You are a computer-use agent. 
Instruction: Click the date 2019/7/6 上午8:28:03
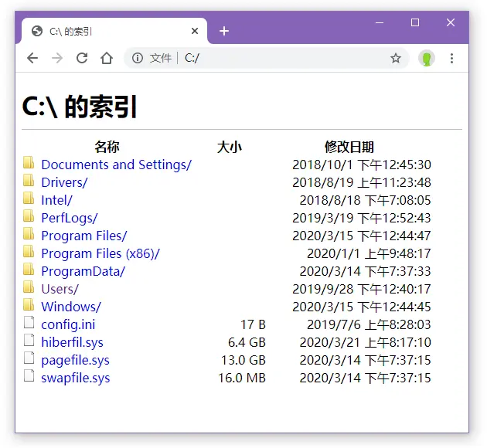369,324
